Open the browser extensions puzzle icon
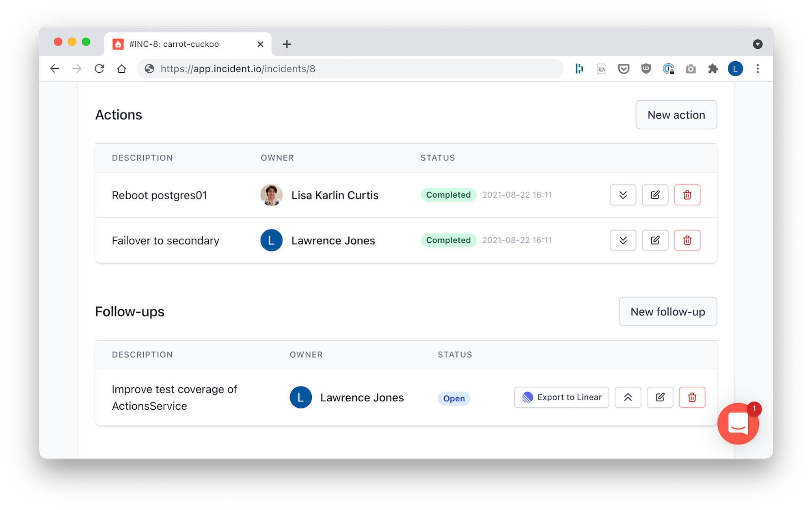The image size is (812, 510). point(713,69)
